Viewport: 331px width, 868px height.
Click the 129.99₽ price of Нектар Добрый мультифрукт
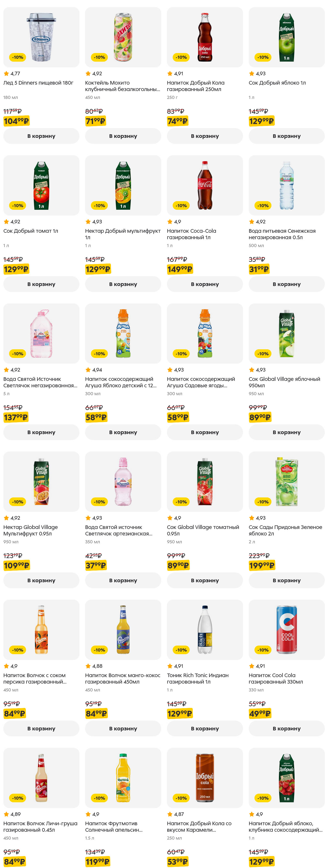tap(98, 269)
